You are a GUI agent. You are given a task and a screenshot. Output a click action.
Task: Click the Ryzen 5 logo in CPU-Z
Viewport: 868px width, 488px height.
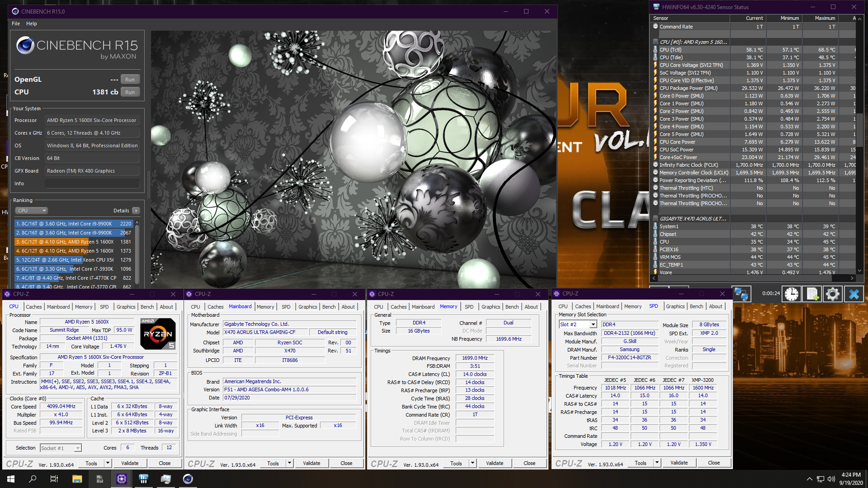click(x=158, y=334)
